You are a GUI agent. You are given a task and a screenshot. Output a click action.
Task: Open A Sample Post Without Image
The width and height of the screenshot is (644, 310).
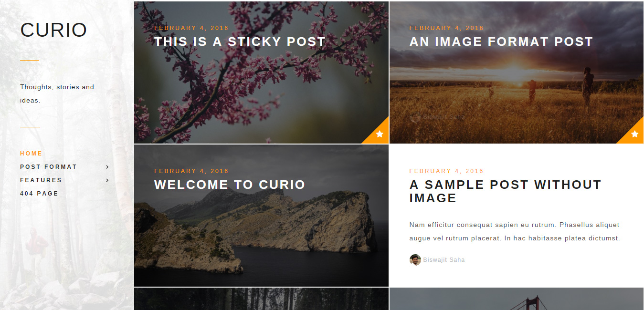tap(506, 191)
